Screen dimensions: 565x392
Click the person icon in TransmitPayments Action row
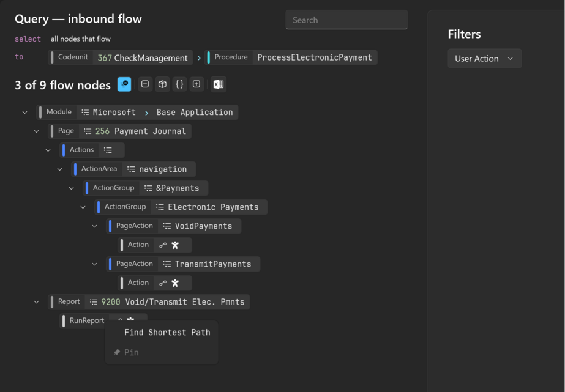click(x=175, y=283)
